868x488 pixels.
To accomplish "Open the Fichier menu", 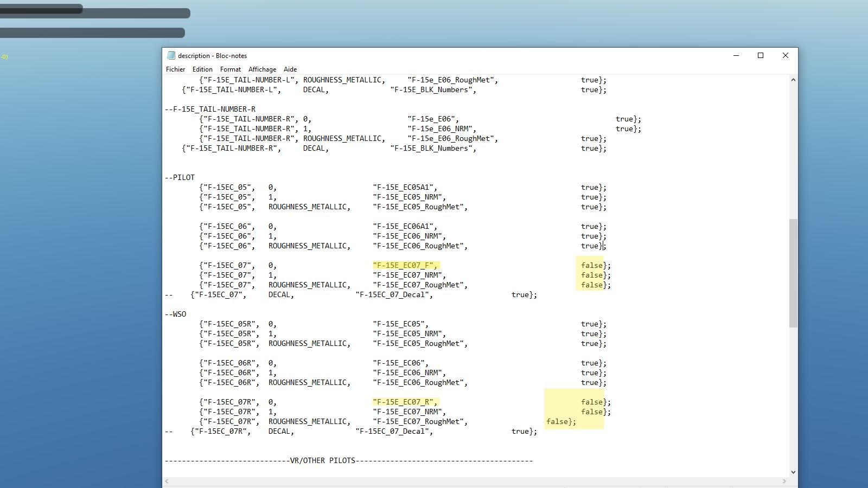I will 175,69.
